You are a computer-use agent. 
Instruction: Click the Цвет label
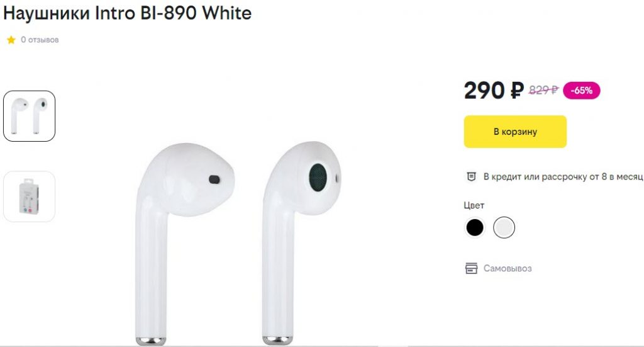point(474,205)
